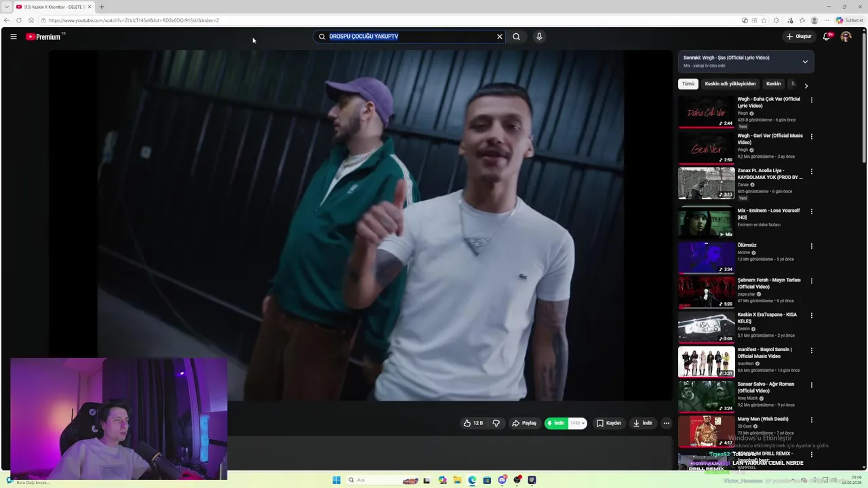868x488 pixels.
Task: Open options for manifest Başrol Sensin
Action: [x=812, y=350]
